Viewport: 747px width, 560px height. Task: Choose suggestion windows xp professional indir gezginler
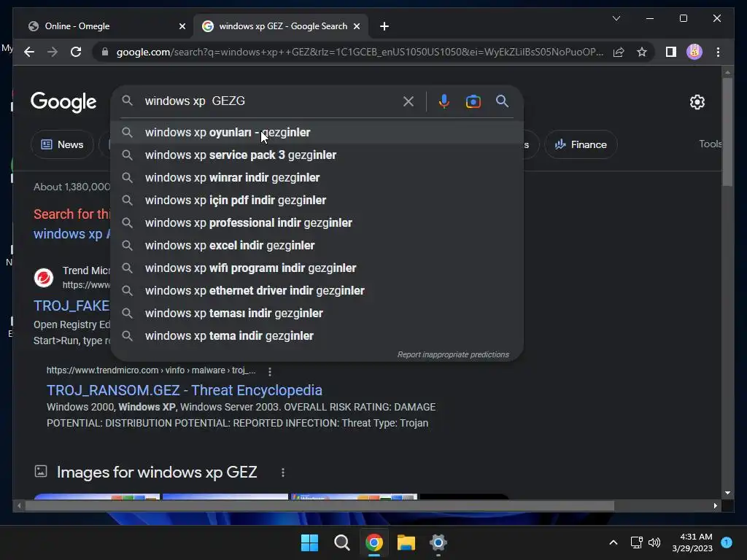click(x=317, y=223)
